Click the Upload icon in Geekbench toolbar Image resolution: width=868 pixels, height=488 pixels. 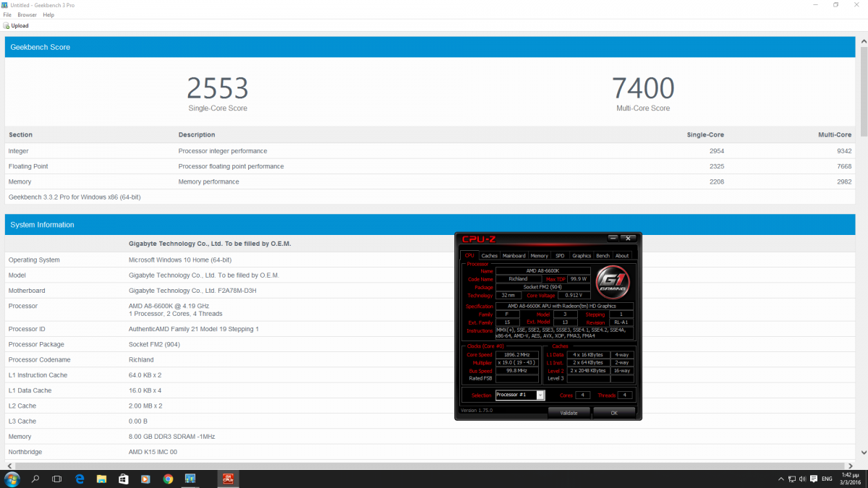tap(7, 25)
